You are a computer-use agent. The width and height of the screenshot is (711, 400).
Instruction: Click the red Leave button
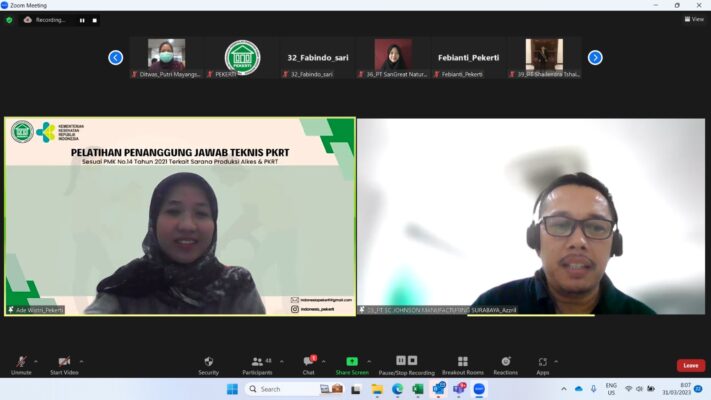pos(690,365)
